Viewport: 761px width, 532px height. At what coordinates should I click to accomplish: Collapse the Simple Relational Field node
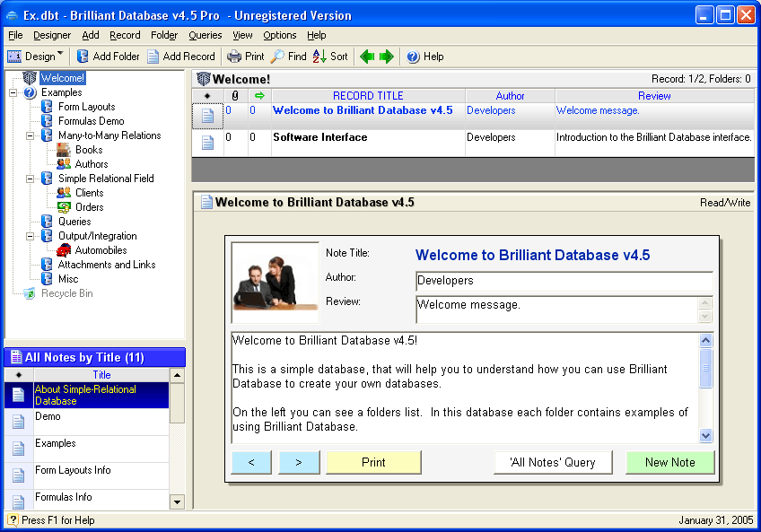point(31,179)
